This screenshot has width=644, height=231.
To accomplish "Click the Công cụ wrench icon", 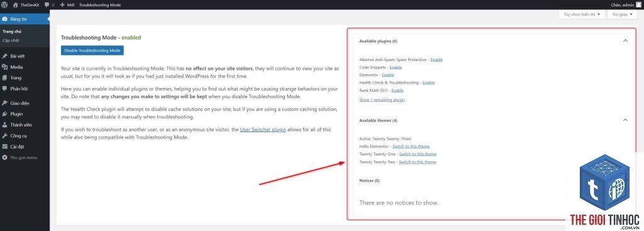I will coord(4,135).
